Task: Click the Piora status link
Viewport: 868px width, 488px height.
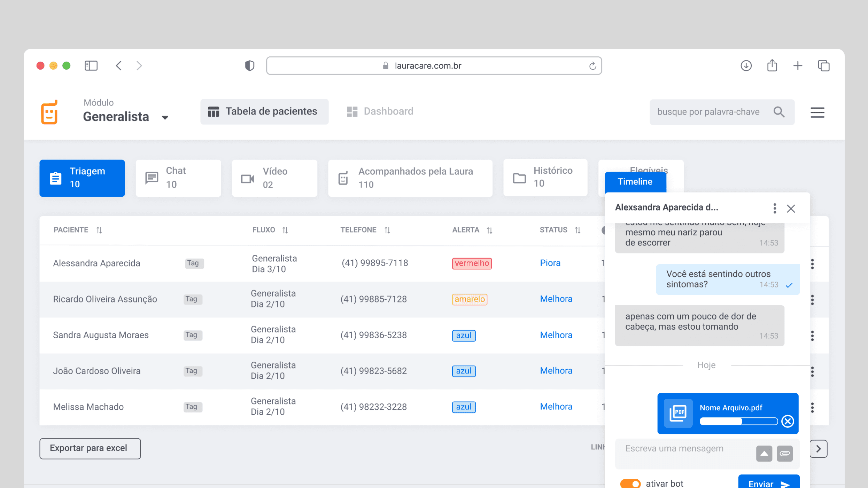Action: coord(550,263)
